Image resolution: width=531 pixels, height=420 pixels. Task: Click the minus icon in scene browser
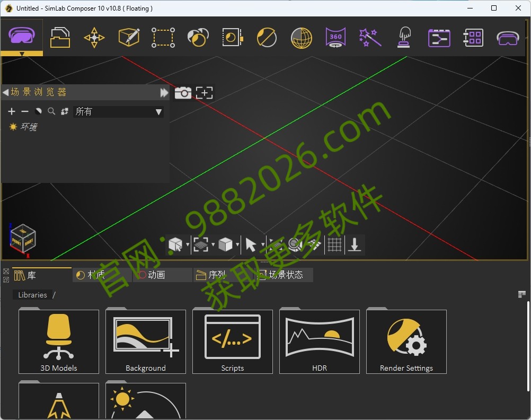[25, 111]
